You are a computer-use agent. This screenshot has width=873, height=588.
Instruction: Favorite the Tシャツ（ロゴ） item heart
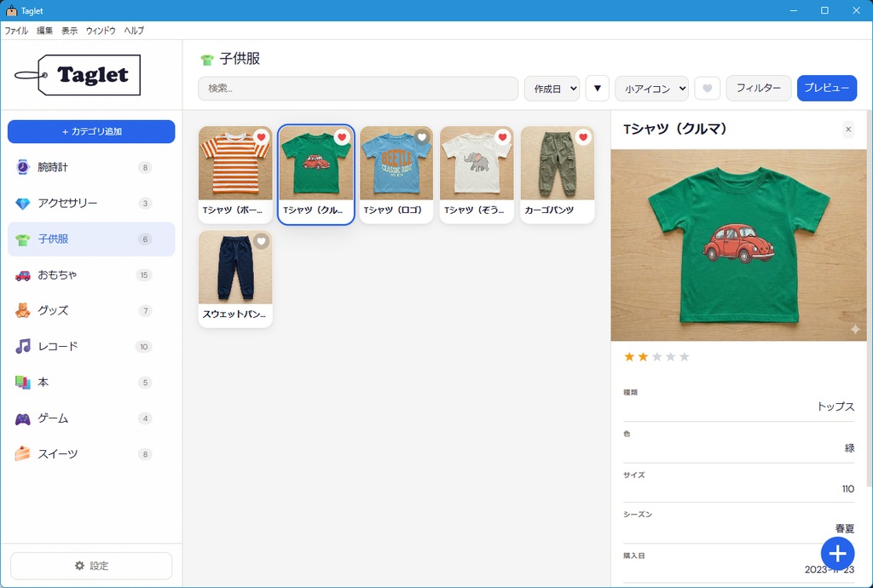point(420,135)
